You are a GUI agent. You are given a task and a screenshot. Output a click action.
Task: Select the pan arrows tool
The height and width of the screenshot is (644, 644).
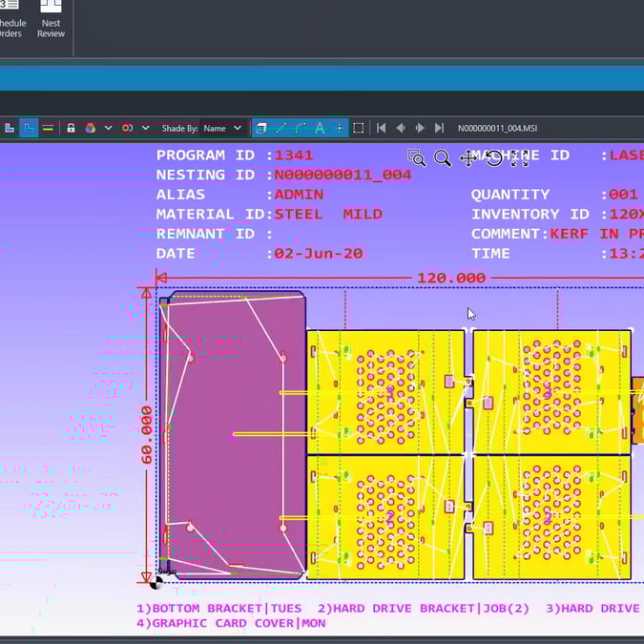click(x=467, y=158)
